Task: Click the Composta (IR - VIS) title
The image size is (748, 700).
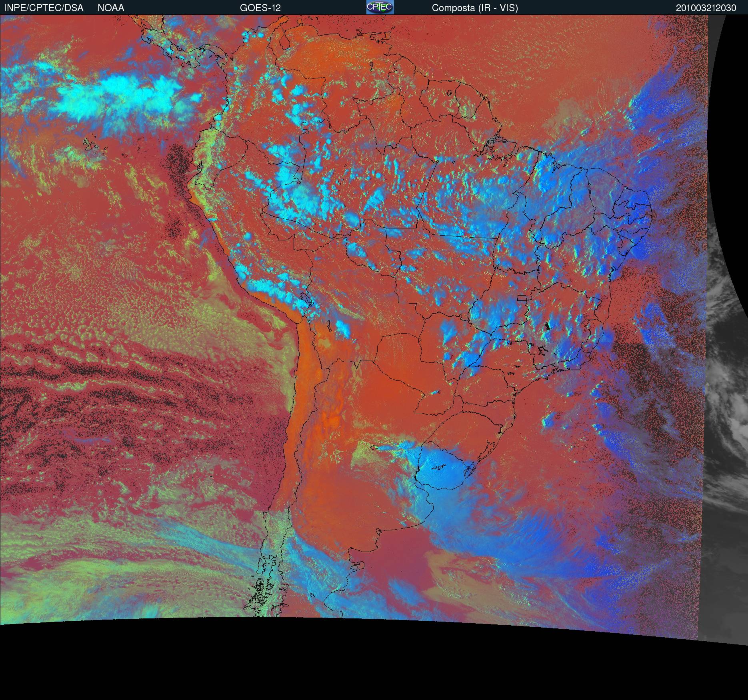Action: pyautogui.click(x=475, y=8)
